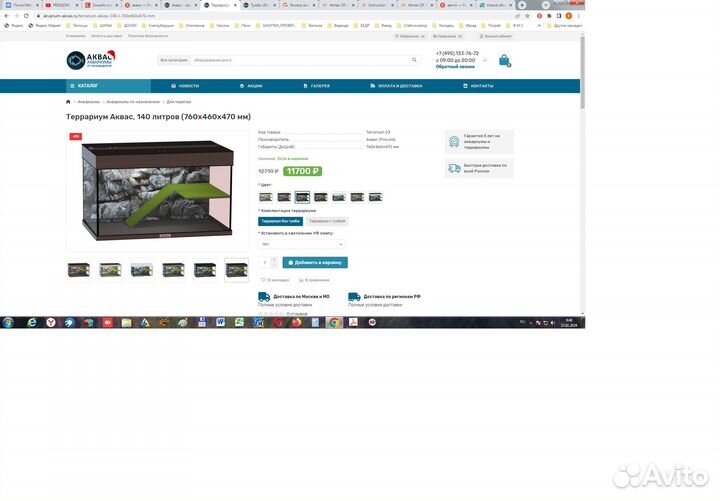Open the Каталог menu

(90, 86)
